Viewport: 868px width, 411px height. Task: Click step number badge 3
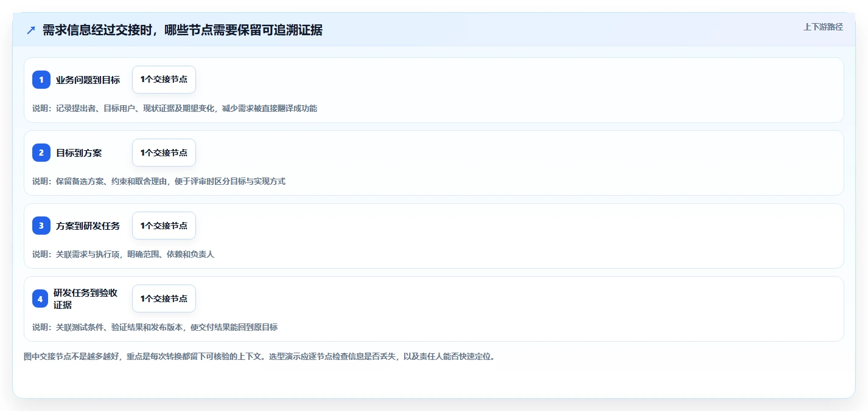41,226
